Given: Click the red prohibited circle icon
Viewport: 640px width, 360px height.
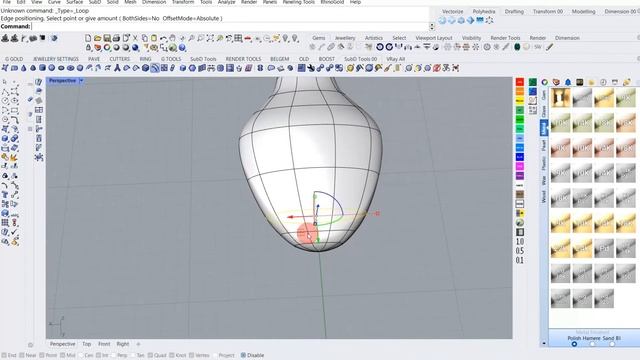Looking at the screenshot, I should pos(437,68).
